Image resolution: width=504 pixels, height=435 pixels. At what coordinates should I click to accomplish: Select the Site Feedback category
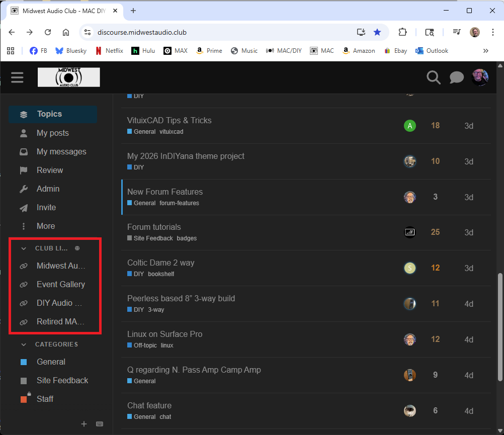coord(62,380)
